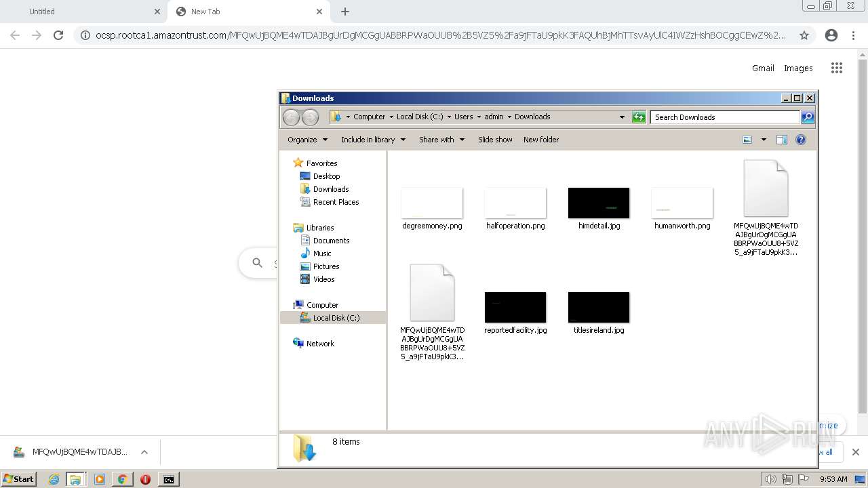
Task: Open new Chrome tab with plus button
Action: [345, 12]
